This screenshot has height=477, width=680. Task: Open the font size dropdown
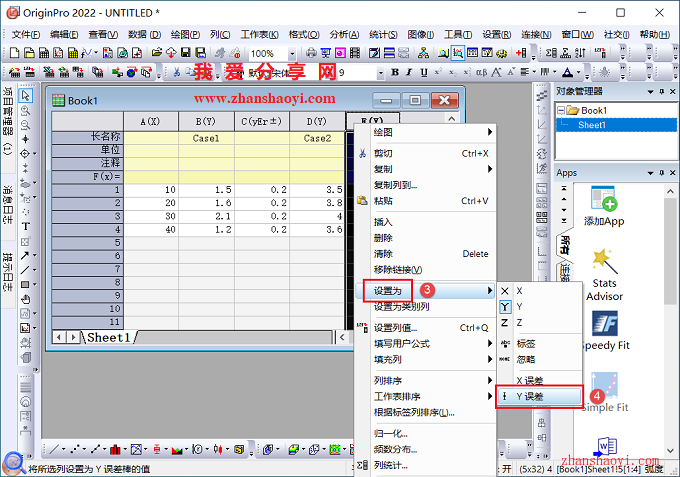(380, 73)
